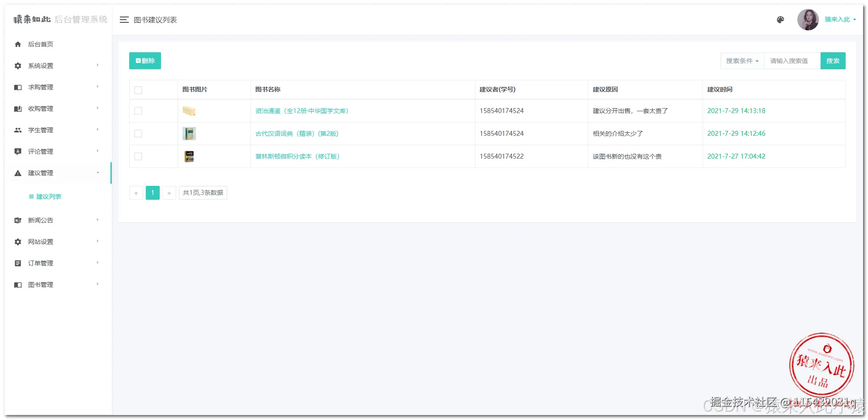Click the people icon beside 学生管理
This screenshot has height=420, width=868.
click(x=18, y=130)
